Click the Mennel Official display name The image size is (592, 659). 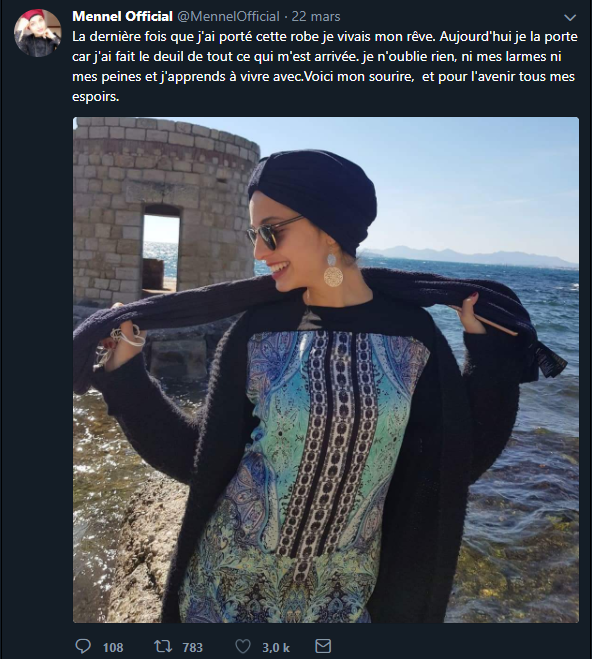click(x=122, y=16)
